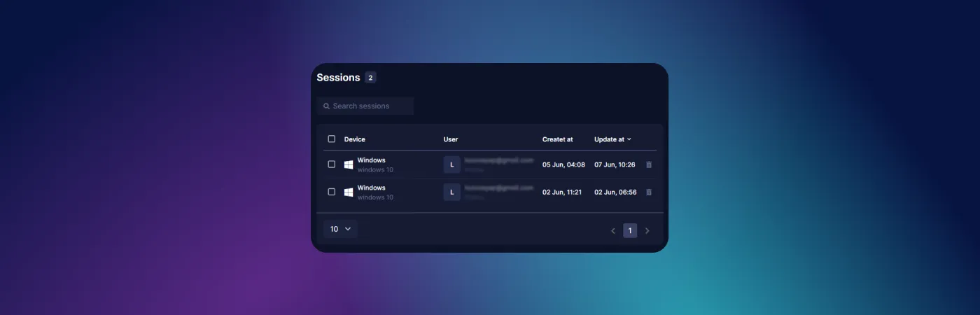This screenshot has width=980, height=315.
Task: Delete the session updated 02 Jun, 06:56
Action: click(x=648, y=192)
